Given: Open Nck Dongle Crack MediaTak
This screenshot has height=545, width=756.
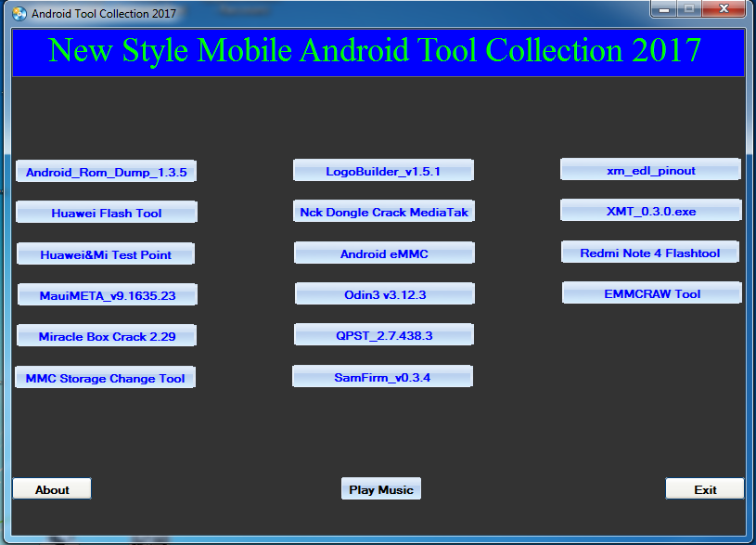Looking at the screenshot, I should click(x=384, y=212).
